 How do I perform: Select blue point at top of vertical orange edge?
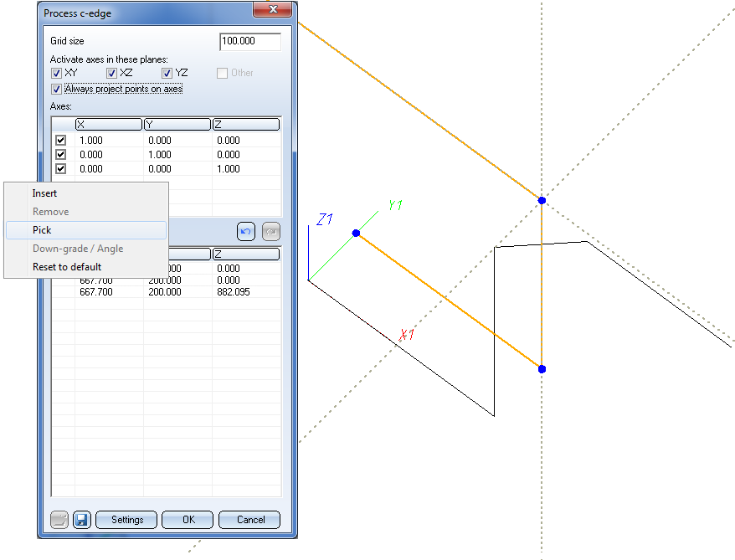tap(542, 200)
